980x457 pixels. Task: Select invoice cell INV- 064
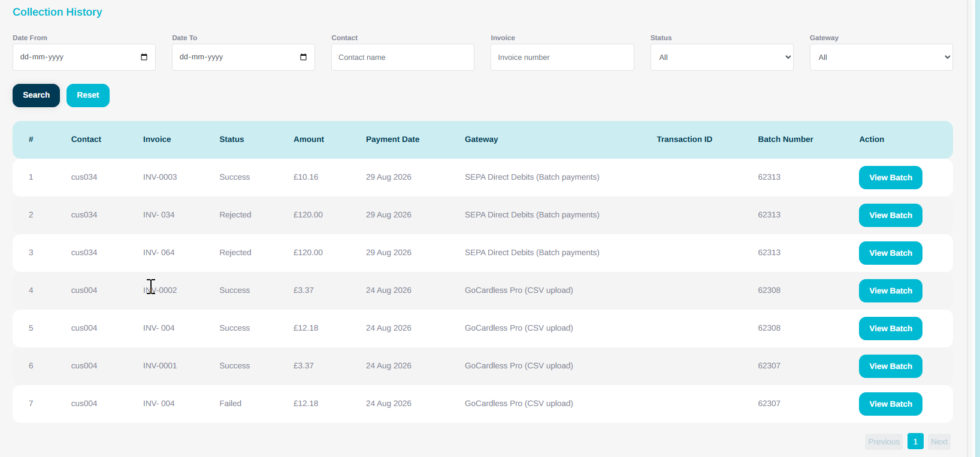coord(159,252)
